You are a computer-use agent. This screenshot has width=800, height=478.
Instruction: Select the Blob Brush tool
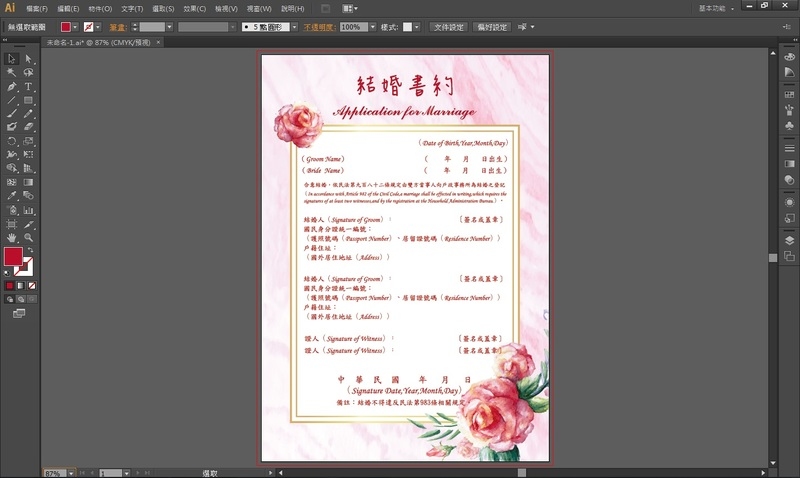(11, 127)
